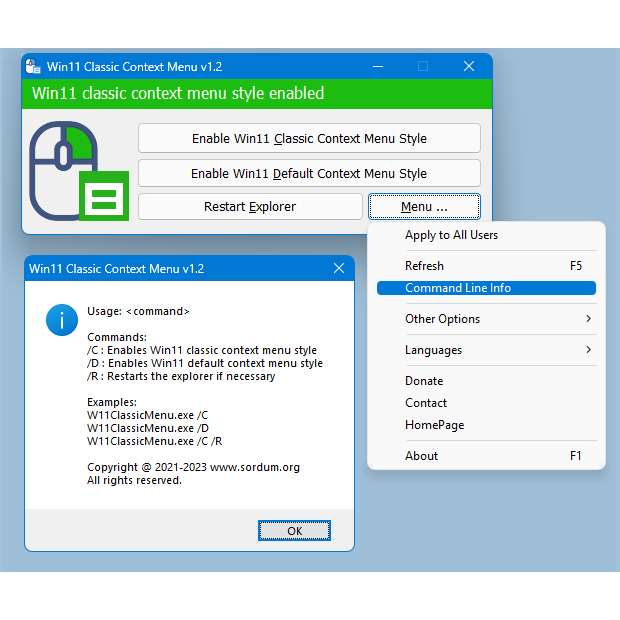Click '/D : Enables Win11 default context menu style'
The image size is (620, 620).
[x=205, y=363]
